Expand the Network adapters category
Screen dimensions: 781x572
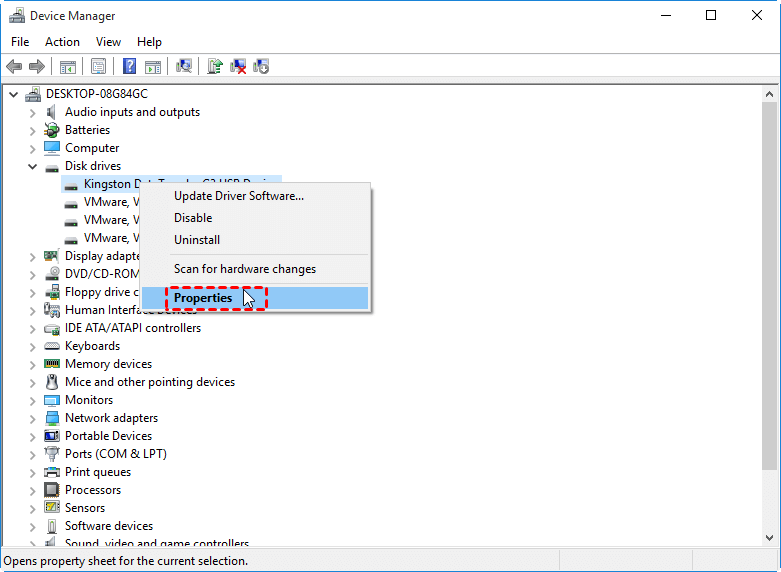32,418
